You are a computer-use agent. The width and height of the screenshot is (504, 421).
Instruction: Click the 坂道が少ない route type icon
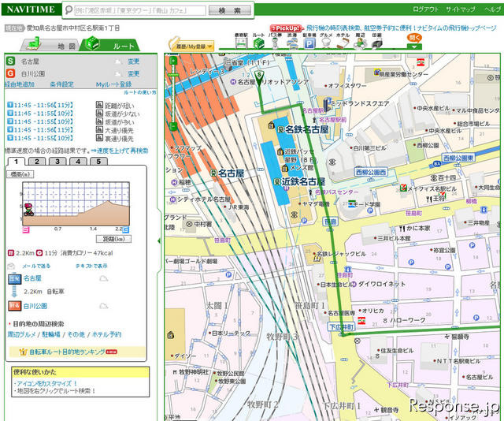[x=99, y=113]
